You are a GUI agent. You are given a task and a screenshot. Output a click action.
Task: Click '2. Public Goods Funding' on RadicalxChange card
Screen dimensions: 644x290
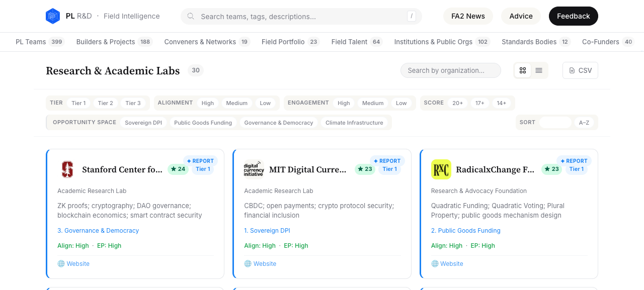[466, 231]
